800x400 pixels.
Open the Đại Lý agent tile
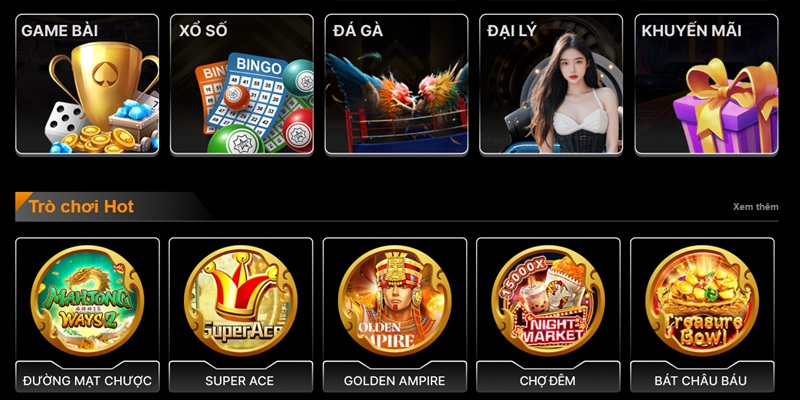pos(551,84)
